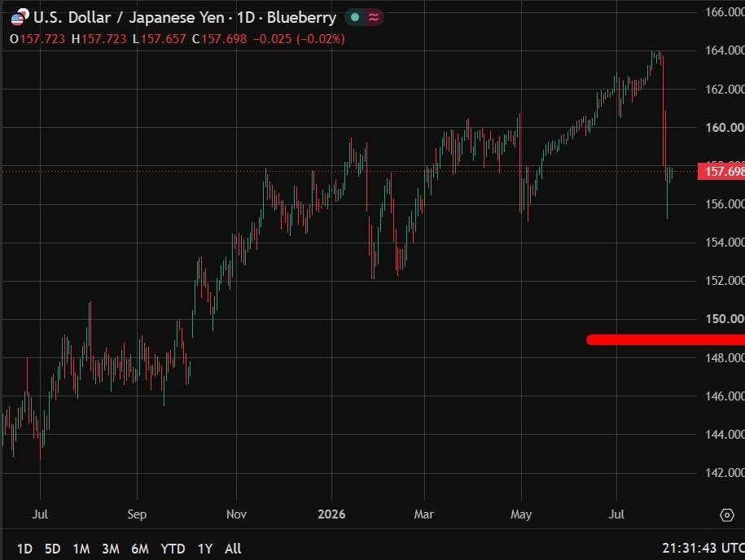
Task: Click the 144.000 price axis label
Action: click(725, 434)
